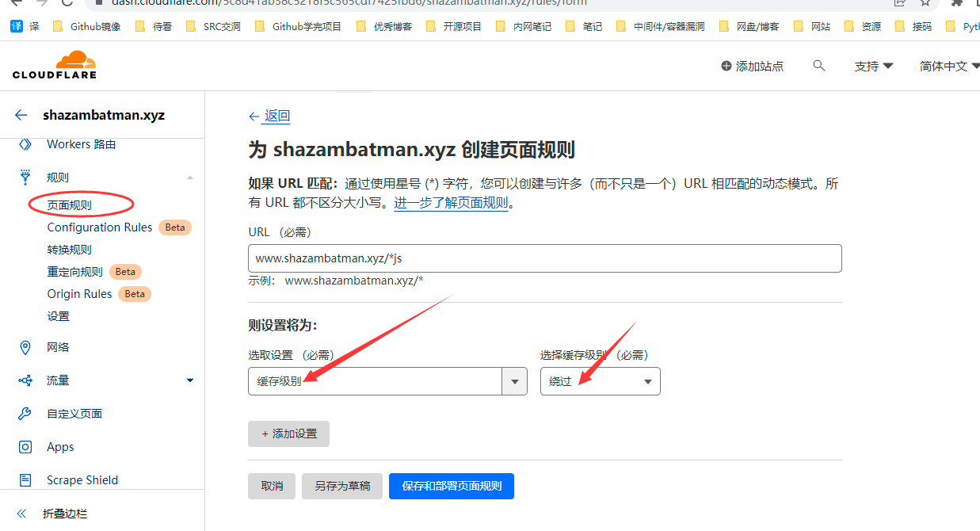Screen dimensions: 980x531
Task: Open the 网盘/博客 bookmark folder
Action: pos(749,26)
